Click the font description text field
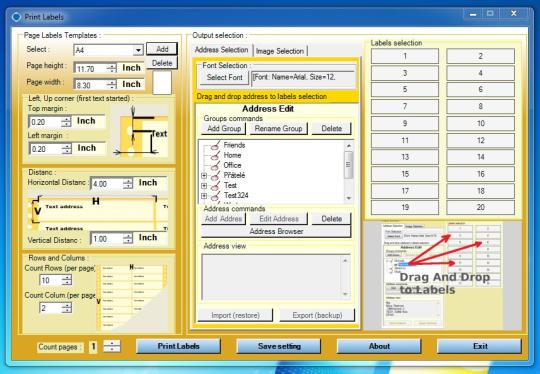The width and height of the screenshot is (540, 374). pyautogui.click(x=303, y=79)
